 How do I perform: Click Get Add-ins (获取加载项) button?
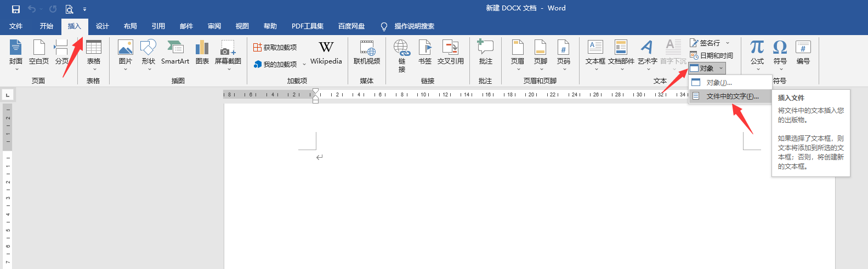[275, 48]
